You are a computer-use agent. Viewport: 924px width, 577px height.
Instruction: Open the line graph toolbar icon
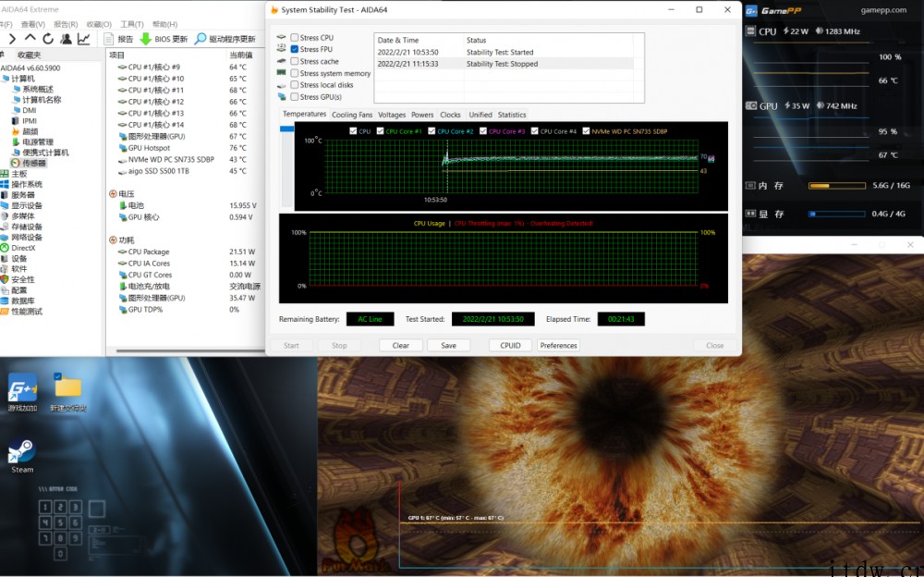84,39
